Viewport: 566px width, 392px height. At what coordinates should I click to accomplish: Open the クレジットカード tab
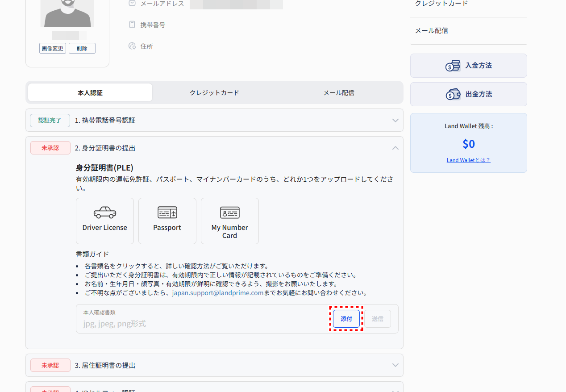pos(214,93)
